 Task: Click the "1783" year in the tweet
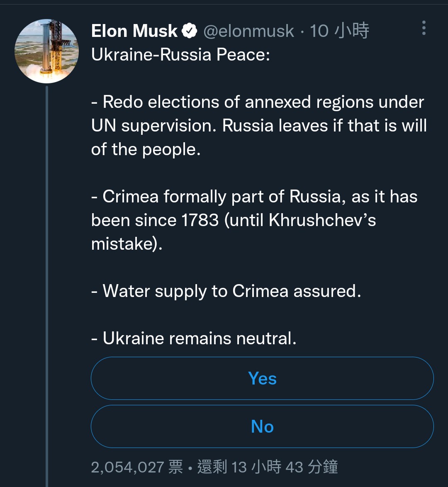coord(200,220)
